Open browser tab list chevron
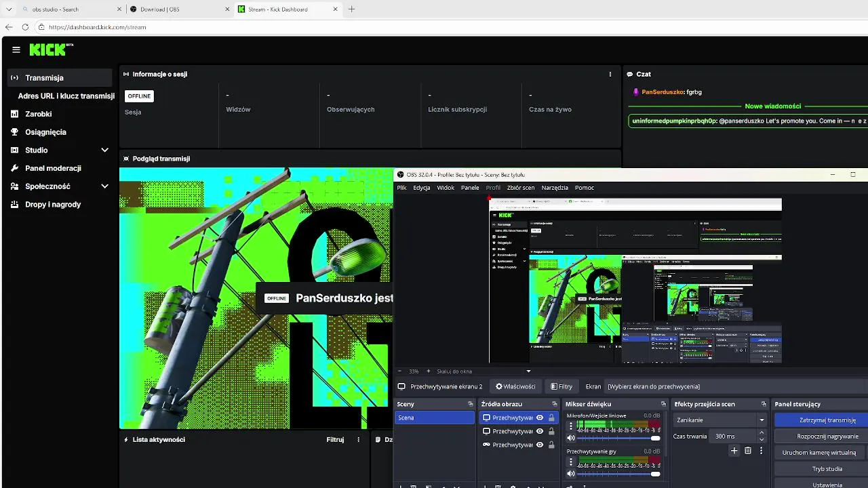 (9, 9)
